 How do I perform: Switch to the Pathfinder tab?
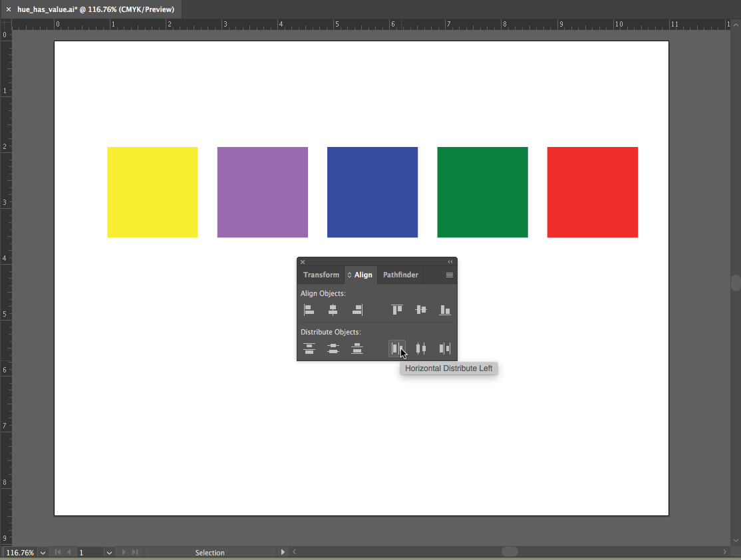click(400, 275)
